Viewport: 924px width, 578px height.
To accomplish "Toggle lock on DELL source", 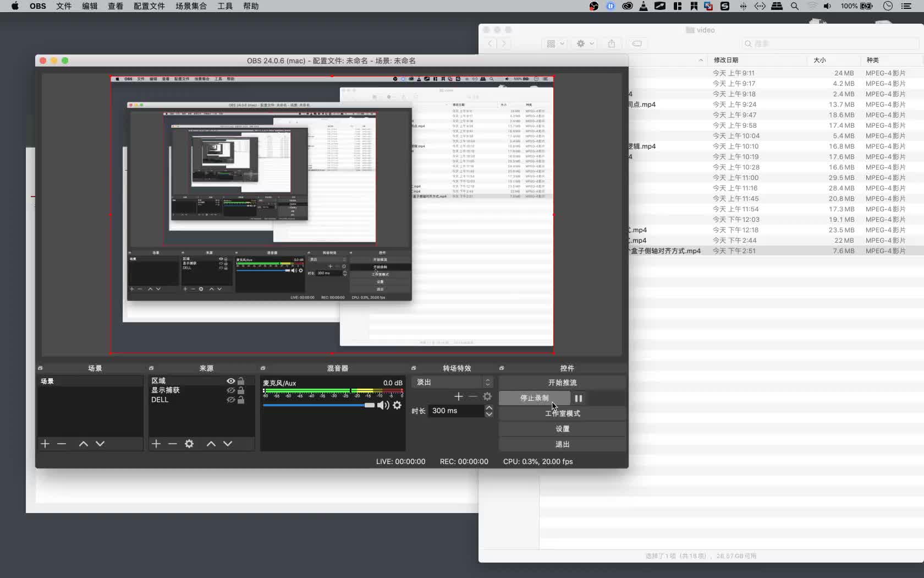I will point(241,400).
